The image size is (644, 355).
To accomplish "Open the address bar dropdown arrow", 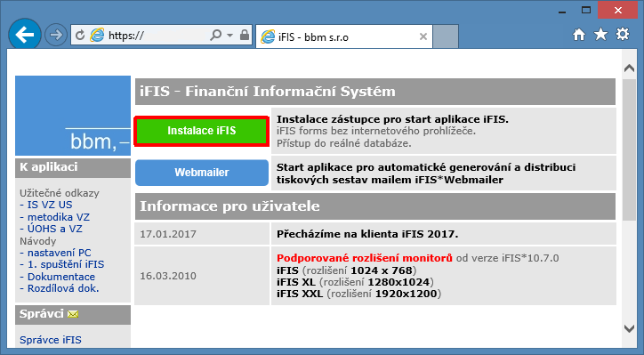I will coord(230,36).
